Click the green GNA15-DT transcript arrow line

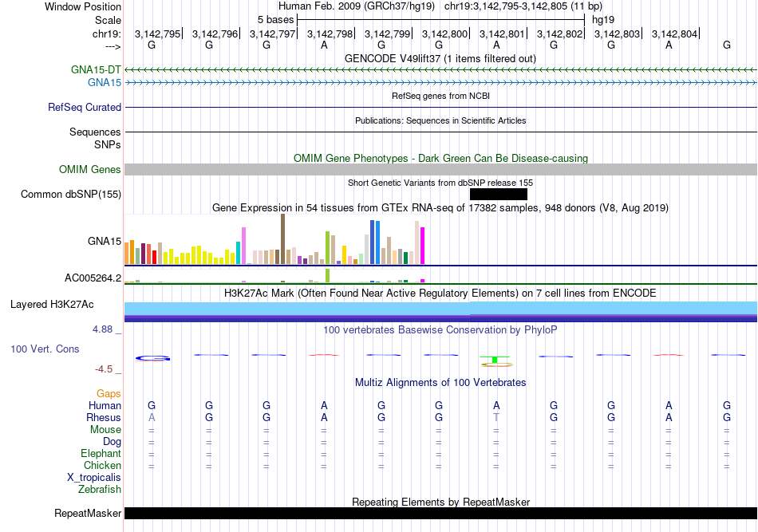tap(441, 70)
